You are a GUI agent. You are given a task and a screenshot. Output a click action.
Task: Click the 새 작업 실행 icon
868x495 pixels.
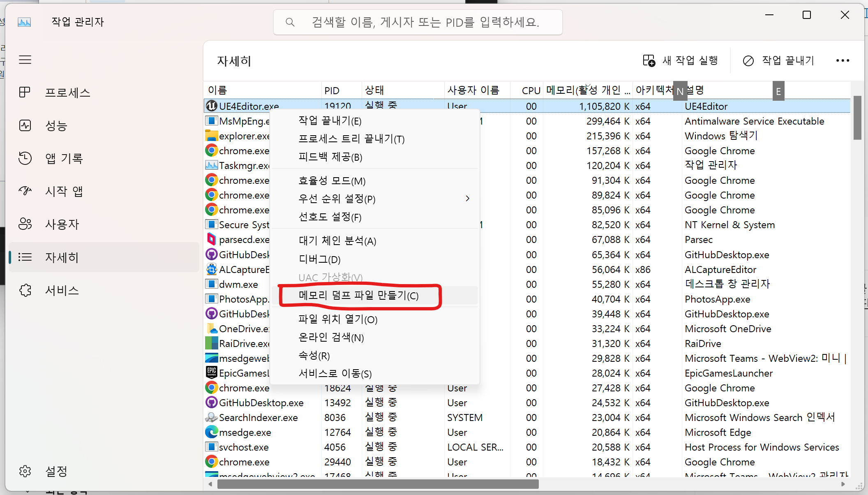pyautogui.click(x=649, y=61)
